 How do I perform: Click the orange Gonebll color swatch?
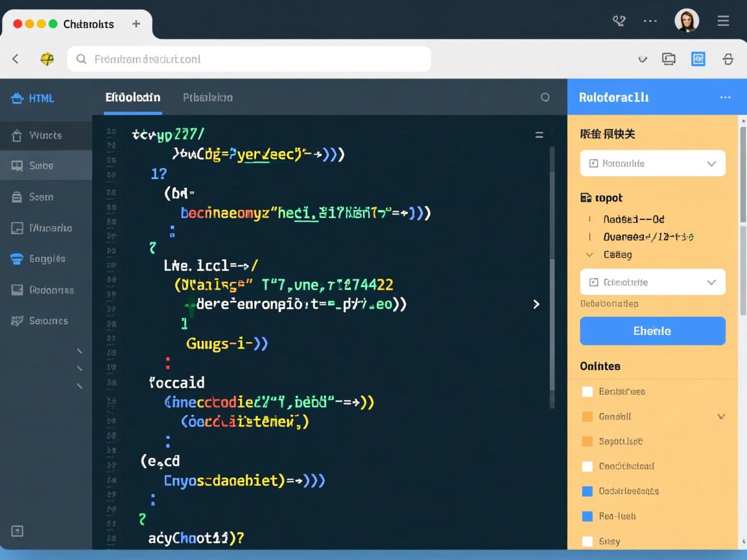click(x=587, y=416)
